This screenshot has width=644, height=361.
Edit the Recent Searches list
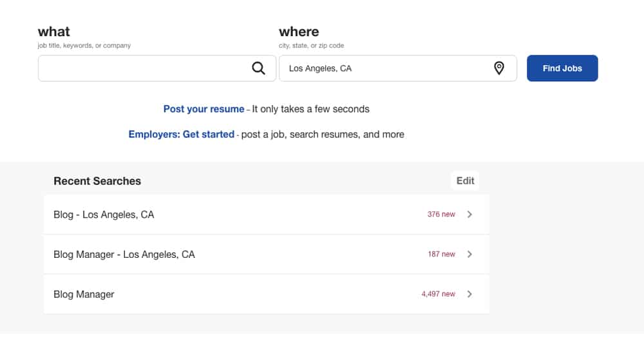[x=465, y=181]
